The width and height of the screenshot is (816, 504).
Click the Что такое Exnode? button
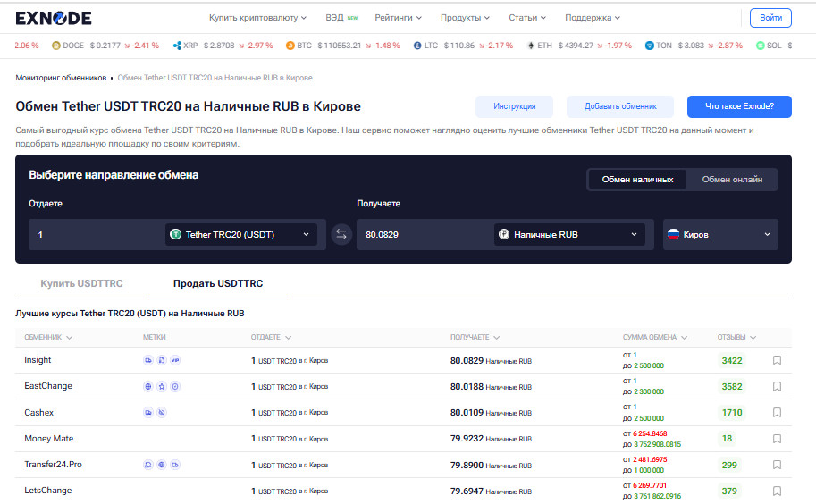pyautogui.click(x=738, y=106)
